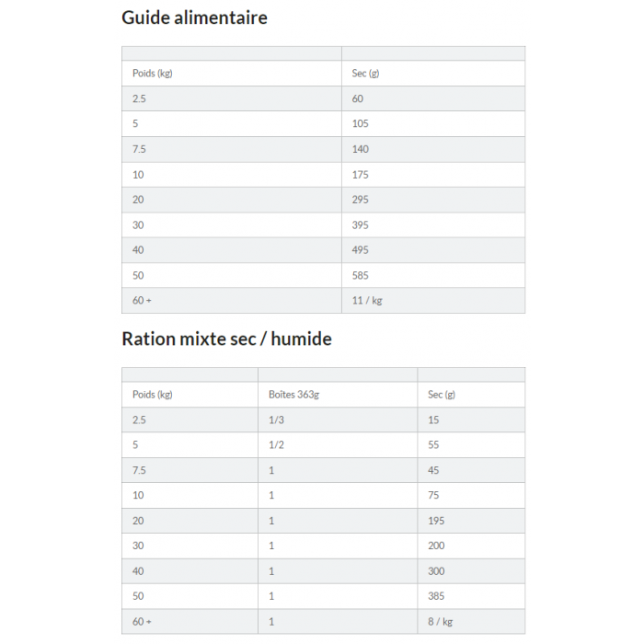Click the "Boîtes 363g" column header
This screenshot has width=644, height=644.
tap(293, 395)
